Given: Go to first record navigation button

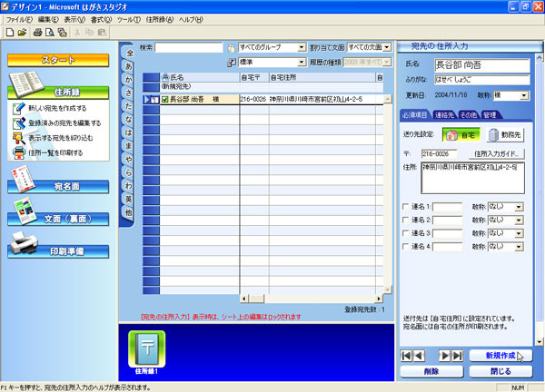Looking at the screenshot, I should coord(406,356).
